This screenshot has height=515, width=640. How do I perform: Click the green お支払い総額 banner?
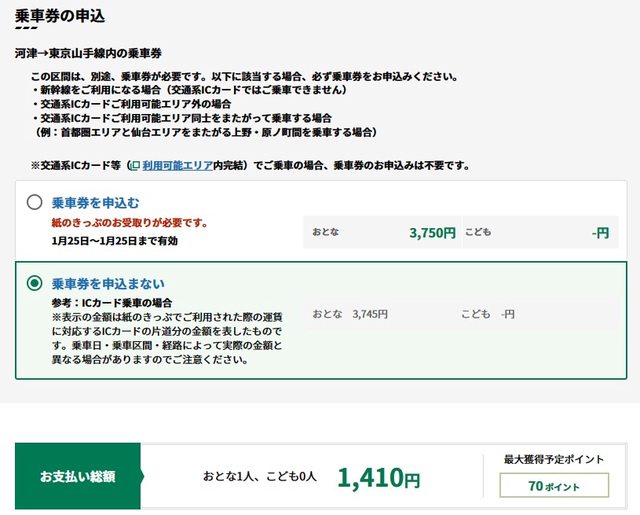tap(76, 477)
